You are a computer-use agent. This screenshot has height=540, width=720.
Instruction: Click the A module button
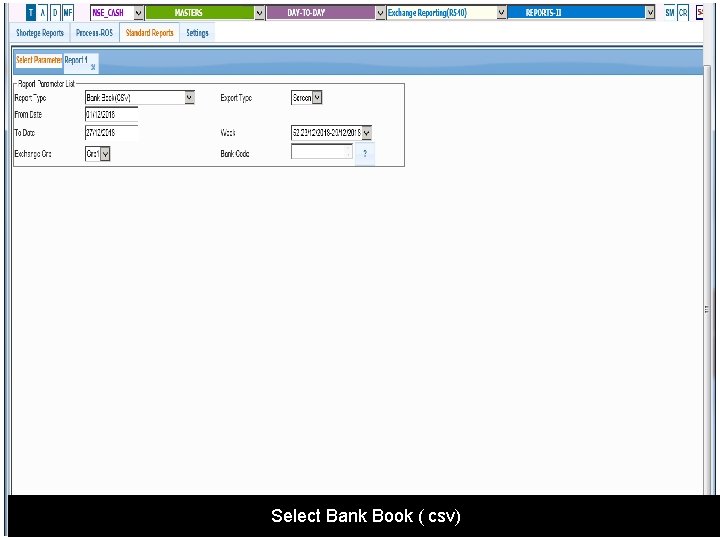43,13
